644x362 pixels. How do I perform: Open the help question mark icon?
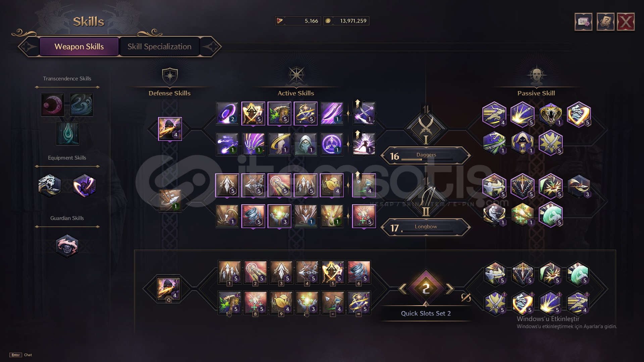605,22
